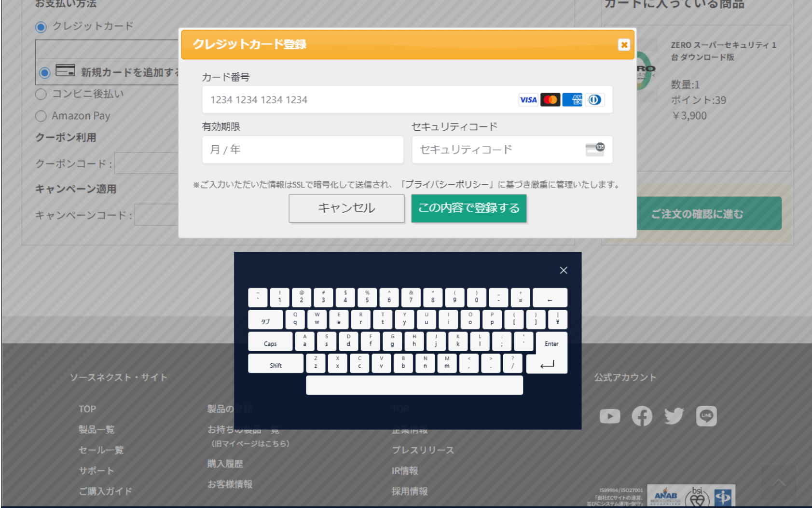Tap the r key on virtual keyboard
This screenshot has height=508, width=812.
(361, 319)
